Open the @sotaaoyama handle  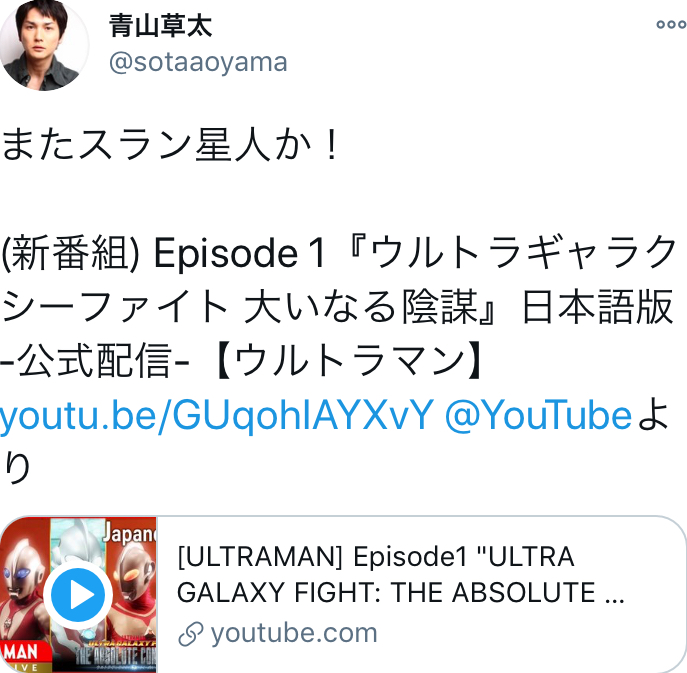198,62
